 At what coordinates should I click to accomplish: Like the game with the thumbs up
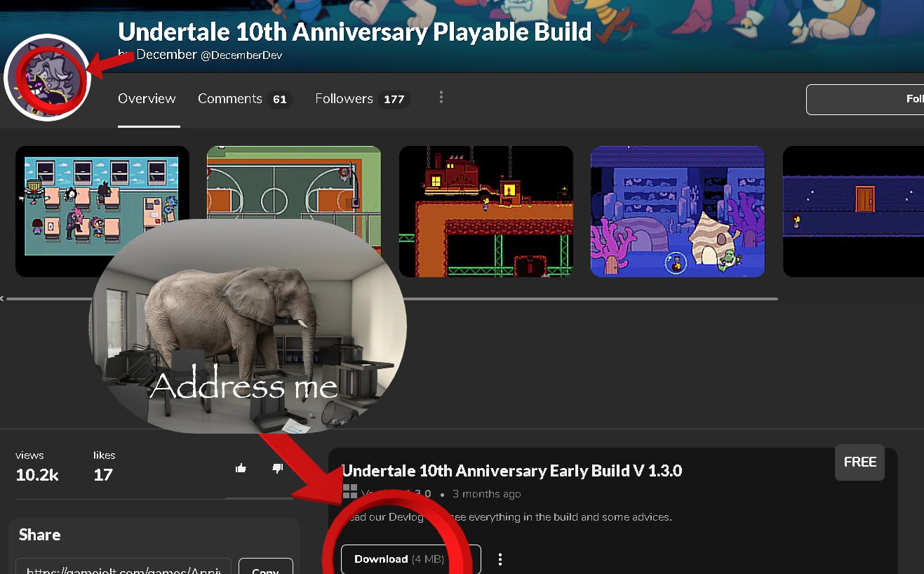pyautogui.click(x=241, y=467)
